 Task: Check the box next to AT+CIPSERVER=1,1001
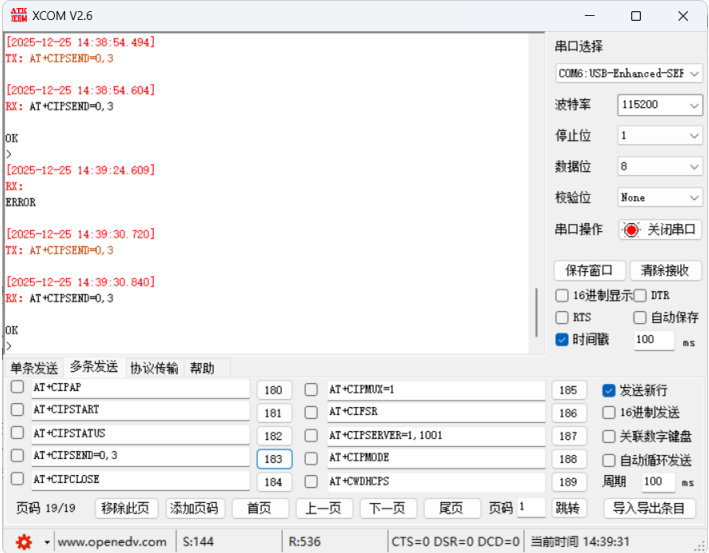click(311, 435)
